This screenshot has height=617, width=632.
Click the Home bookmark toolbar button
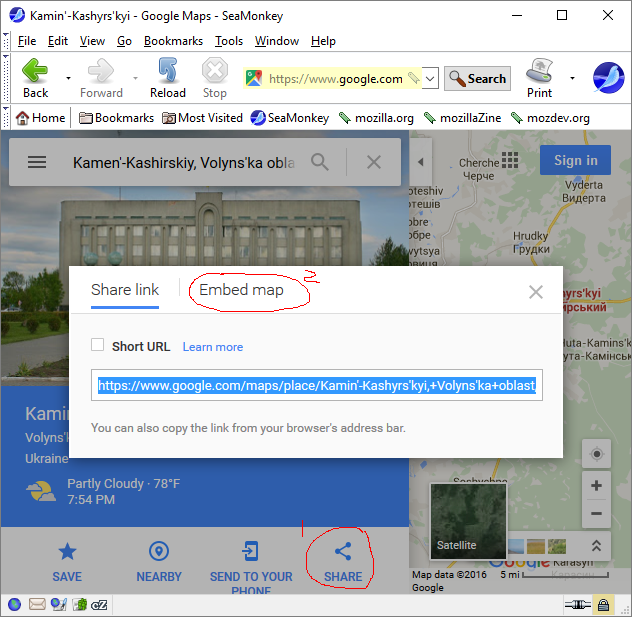[x=40, y=118]
